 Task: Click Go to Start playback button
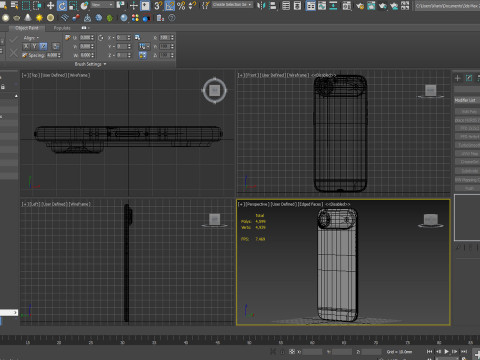tap(429, 351)
